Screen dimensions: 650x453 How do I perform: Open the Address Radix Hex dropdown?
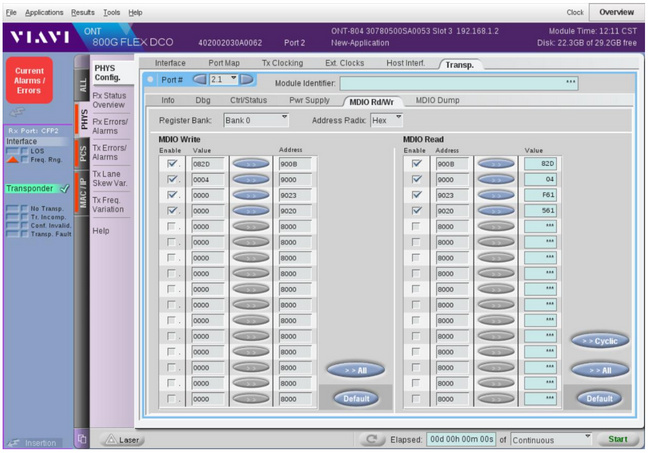pyautogui.click(x=386, y=120)
